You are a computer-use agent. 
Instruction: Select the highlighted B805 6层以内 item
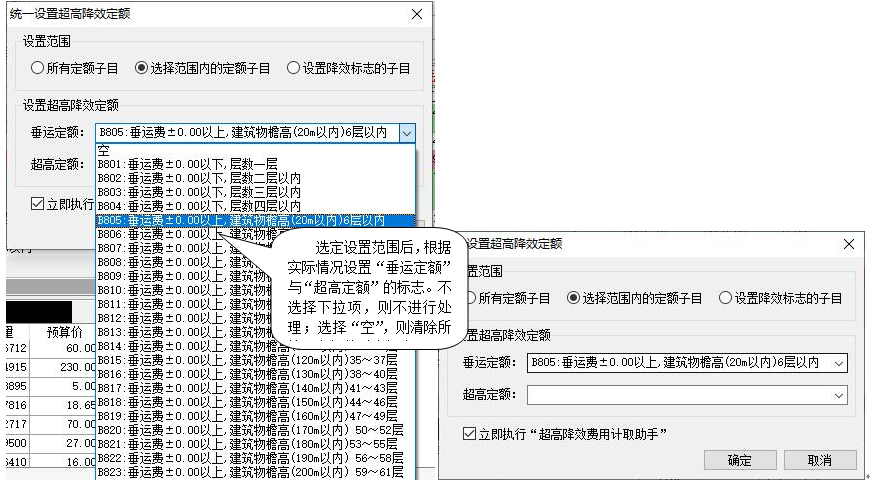[240, 220]
